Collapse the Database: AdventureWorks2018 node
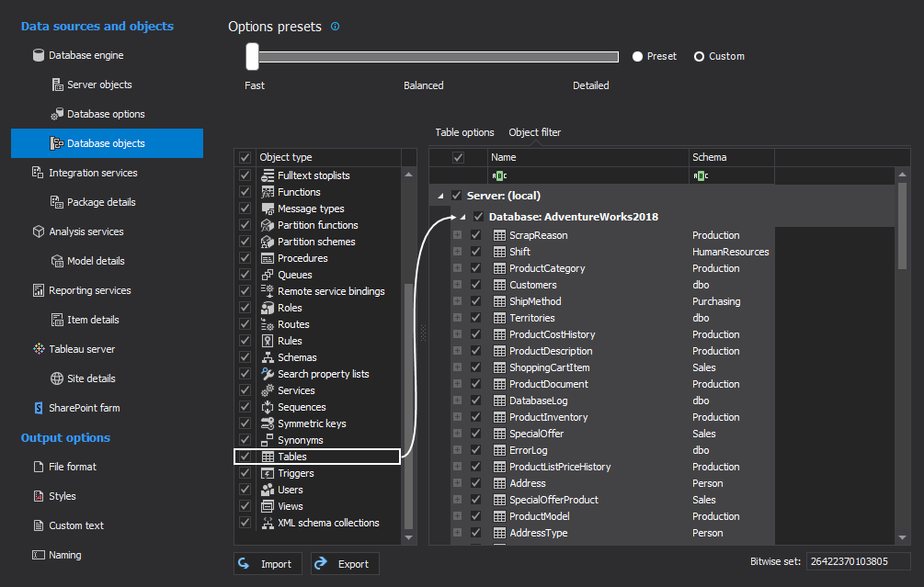The image size is (924, 587). (x=462, y=217)
